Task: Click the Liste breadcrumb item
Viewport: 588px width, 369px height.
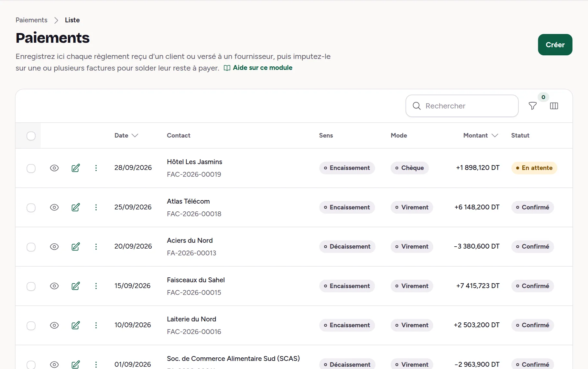Action: 72,20
